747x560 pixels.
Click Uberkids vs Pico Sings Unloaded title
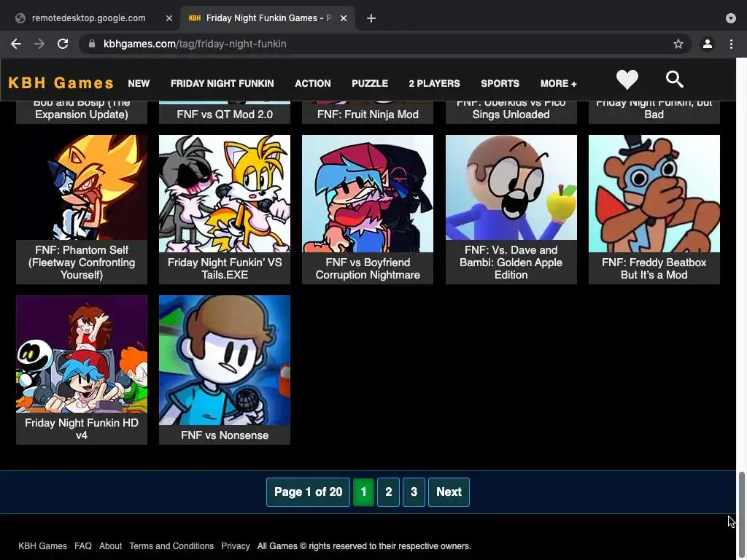point(511,109)
